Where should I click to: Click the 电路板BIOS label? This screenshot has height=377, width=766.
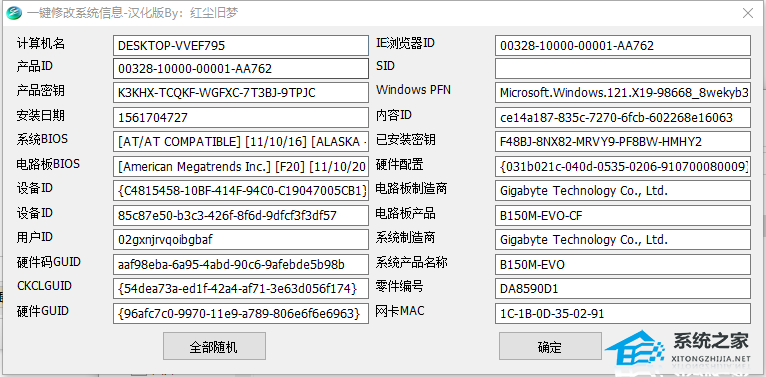tap(48, 164)
